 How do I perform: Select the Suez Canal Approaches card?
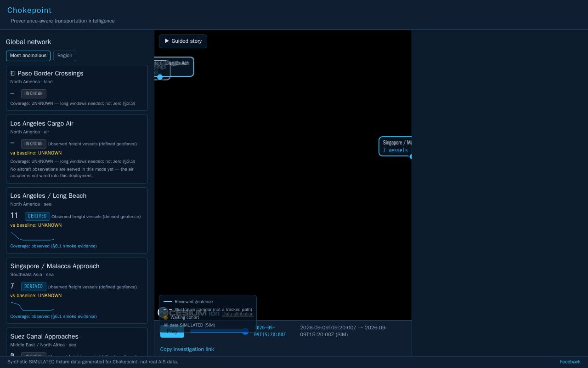pyautogui.click(x=77, y=342)
